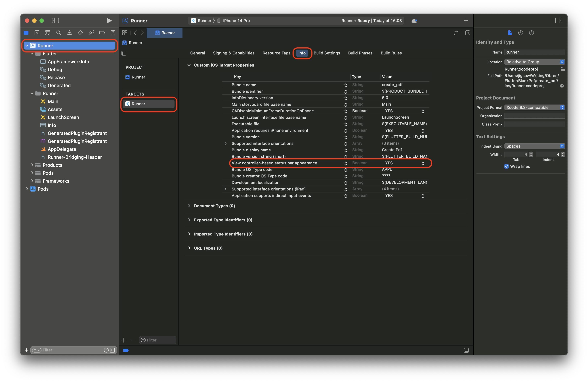Open the Signing & Capabilities tab

[234, 53]
